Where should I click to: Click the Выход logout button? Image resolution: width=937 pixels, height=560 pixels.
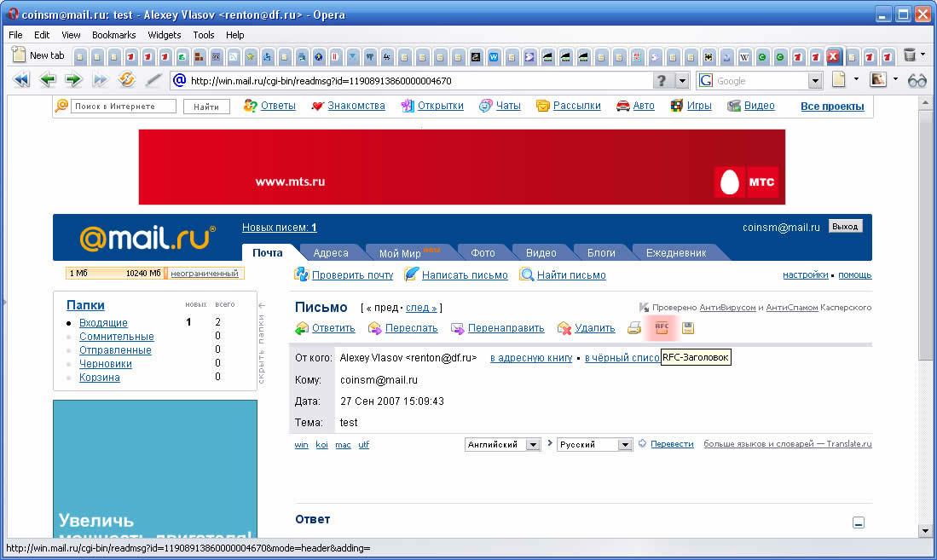(845, 227)
